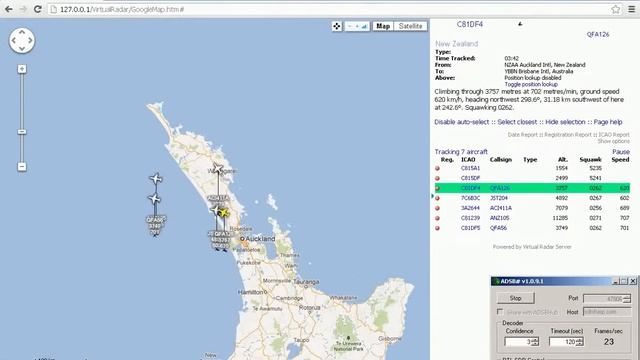Sort list by Speed column header

click(620, 160)
